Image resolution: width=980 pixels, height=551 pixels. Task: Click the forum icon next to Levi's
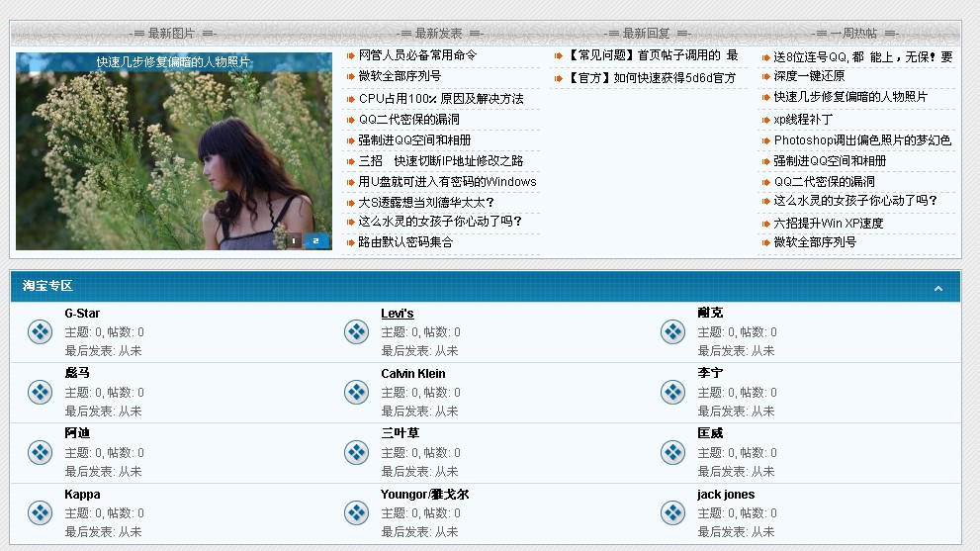coord(356,332)
